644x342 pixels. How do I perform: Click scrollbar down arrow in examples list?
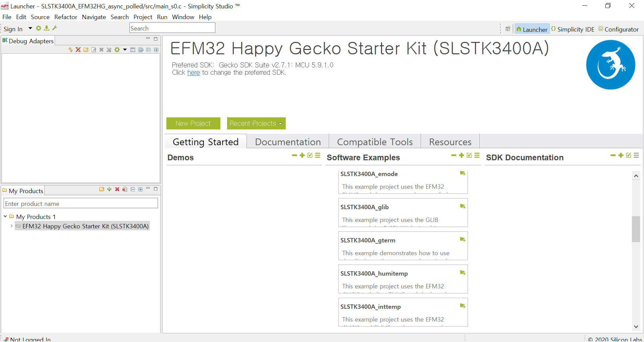pyautogui.click(x=636, y=327)
